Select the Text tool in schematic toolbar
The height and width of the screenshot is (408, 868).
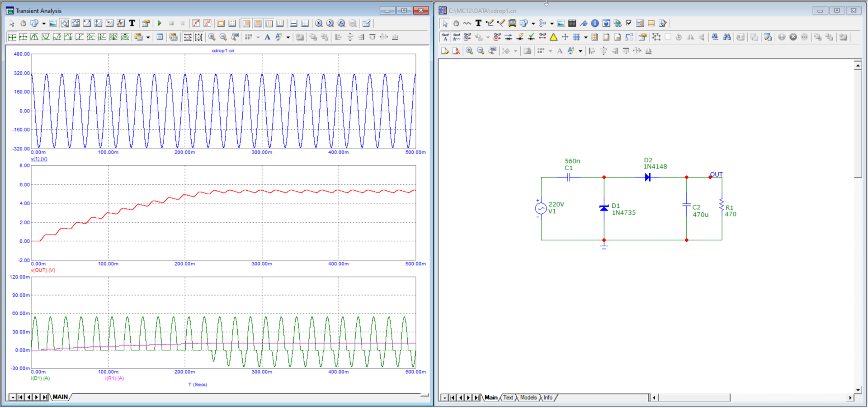(478, 23)
